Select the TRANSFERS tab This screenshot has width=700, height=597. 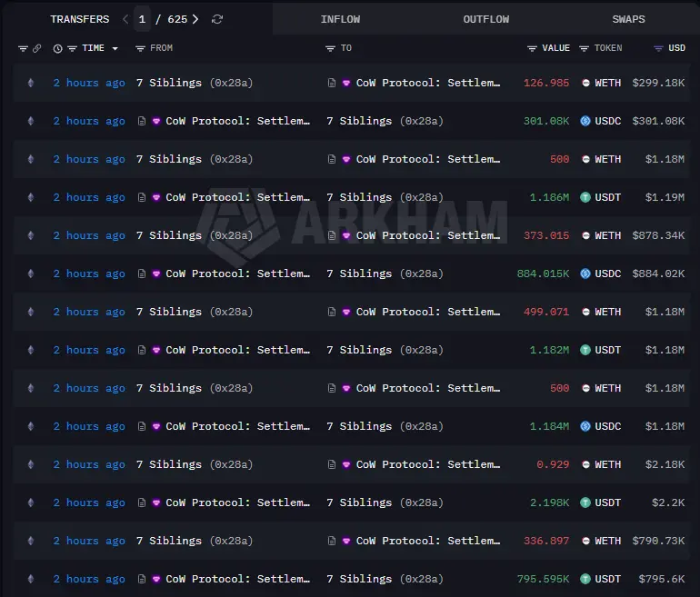(x=79, y=19)
